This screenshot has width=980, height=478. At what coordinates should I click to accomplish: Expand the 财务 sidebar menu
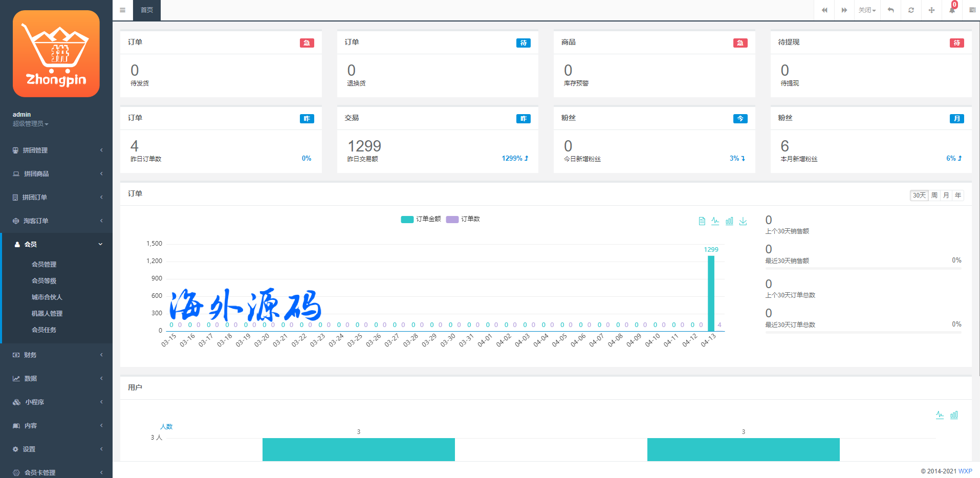(x=56, y=355)
